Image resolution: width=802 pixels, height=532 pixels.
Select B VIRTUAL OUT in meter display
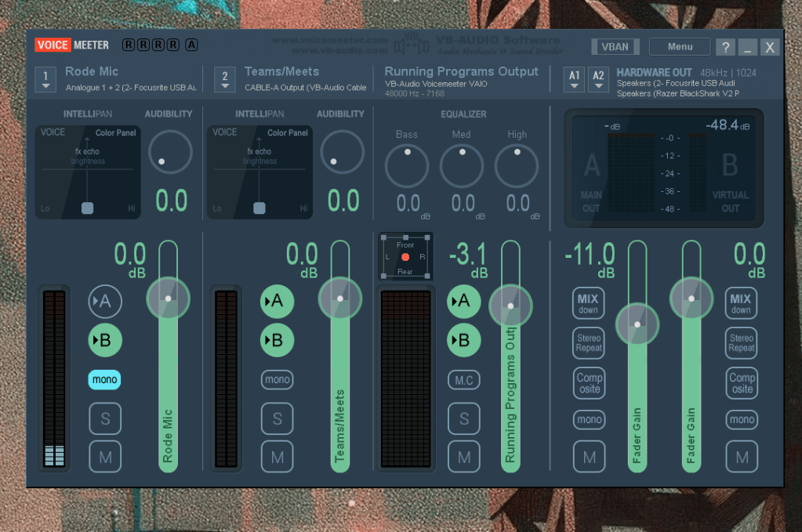(731, 183)
